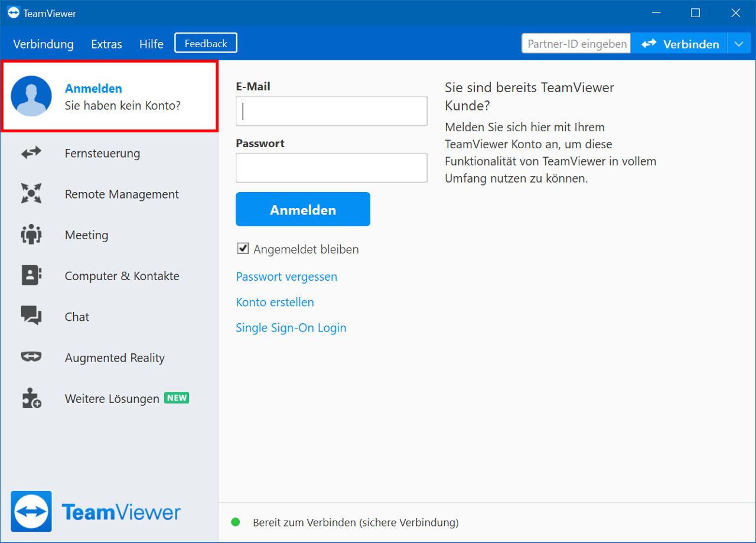Close the TeamViewer window

(x=735, y=12)
